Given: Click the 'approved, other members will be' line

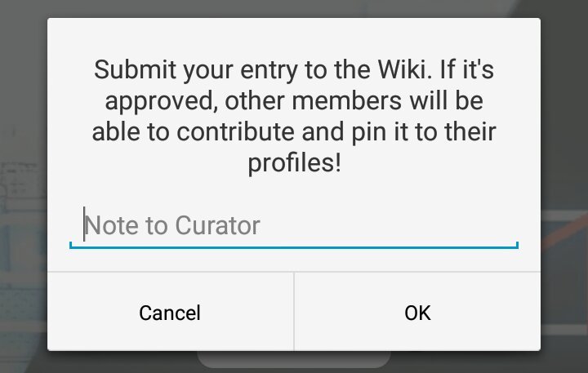Looking at the screenshot, I should [x=294, y=101].
